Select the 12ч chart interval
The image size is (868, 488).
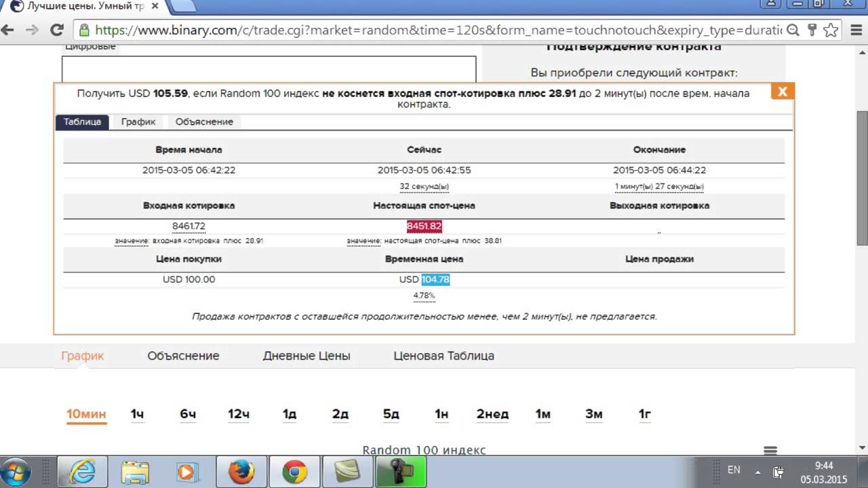point(239,414)
